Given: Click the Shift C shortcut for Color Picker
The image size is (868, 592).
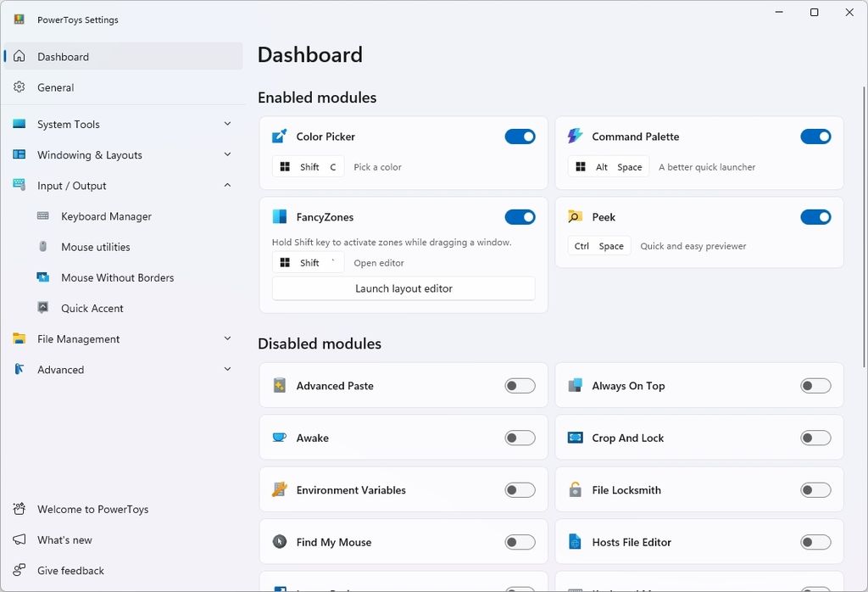Looking at the screenshot, I should (x=307, y=167).
